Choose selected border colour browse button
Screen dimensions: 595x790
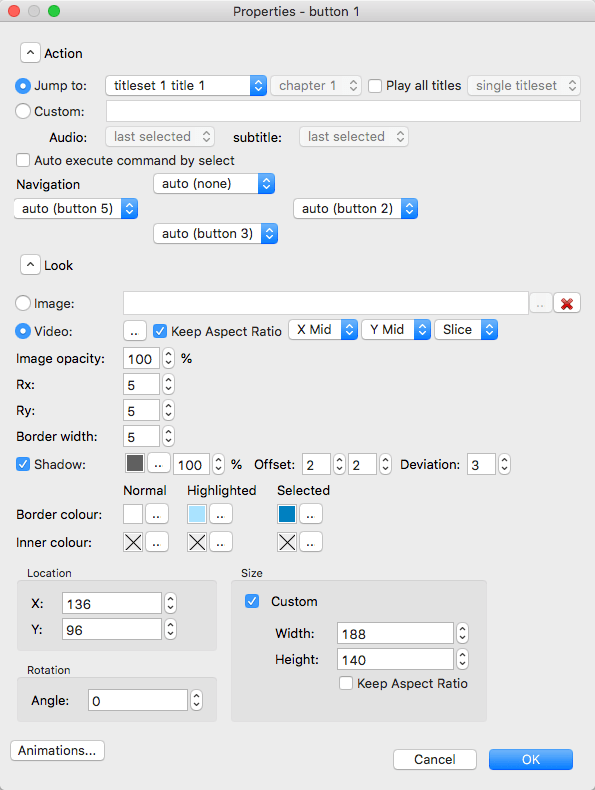click(x=310, y=514)
